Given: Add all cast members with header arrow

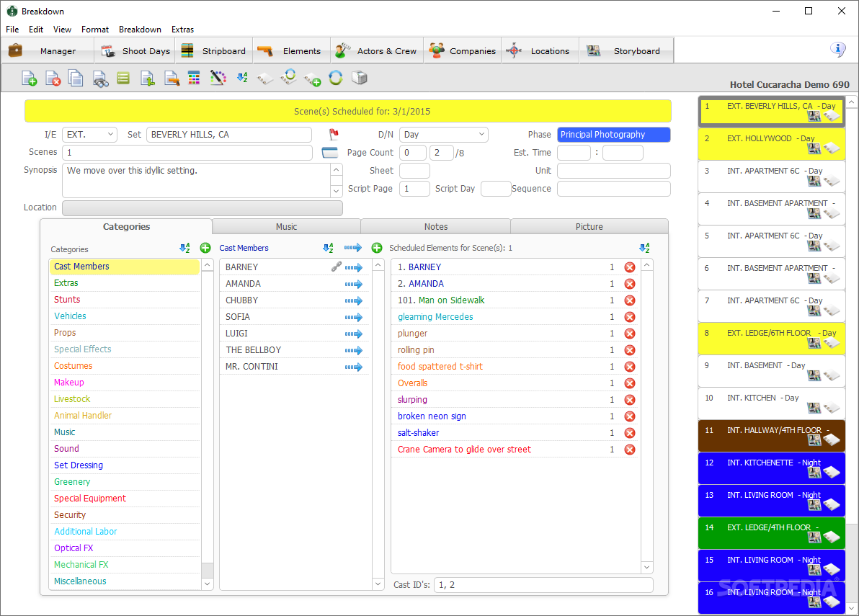Looking at the screenshot, I should (x=353, y=248).
